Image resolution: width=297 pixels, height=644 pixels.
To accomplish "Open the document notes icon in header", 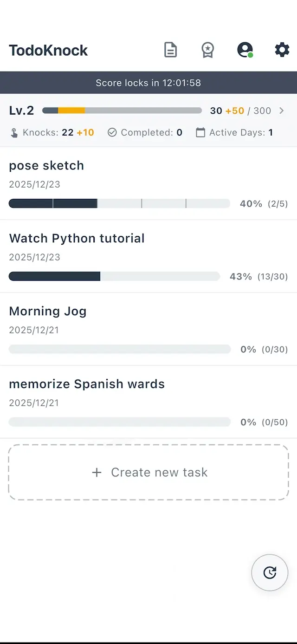I will tap(171, 50).
